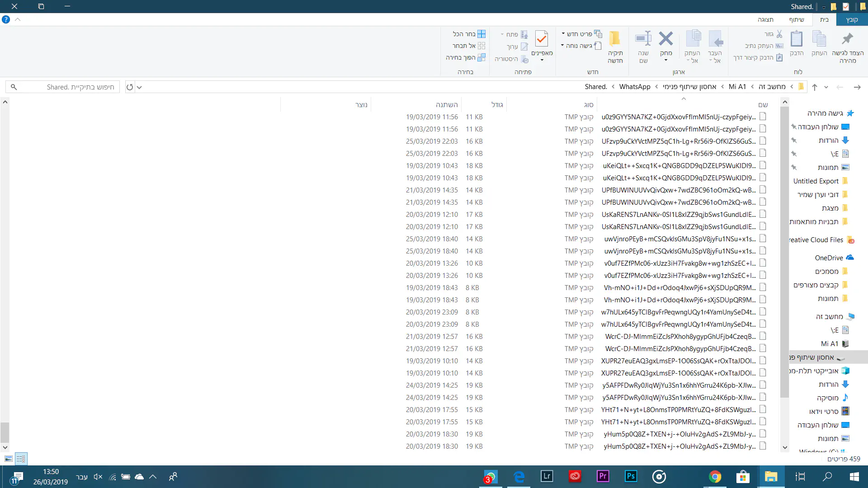
Task: Switch to large thumbnails view in the status bar
Action: 9,459
